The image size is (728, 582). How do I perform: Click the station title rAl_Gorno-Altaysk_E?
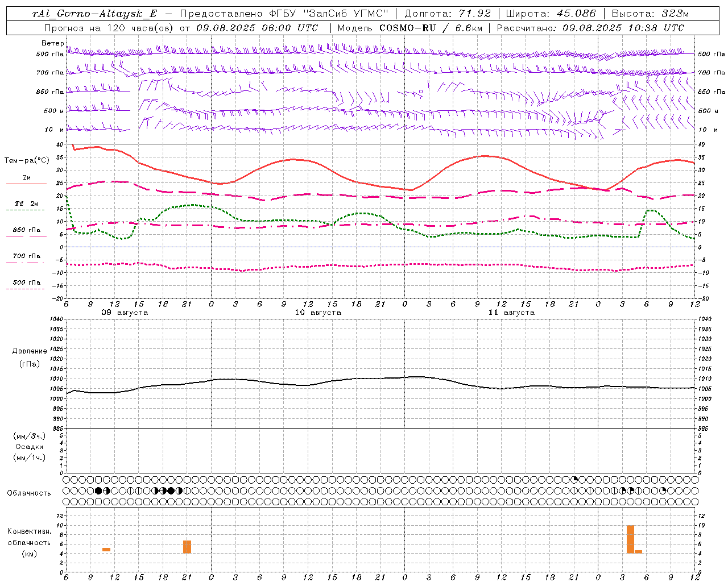click(94, 14)
